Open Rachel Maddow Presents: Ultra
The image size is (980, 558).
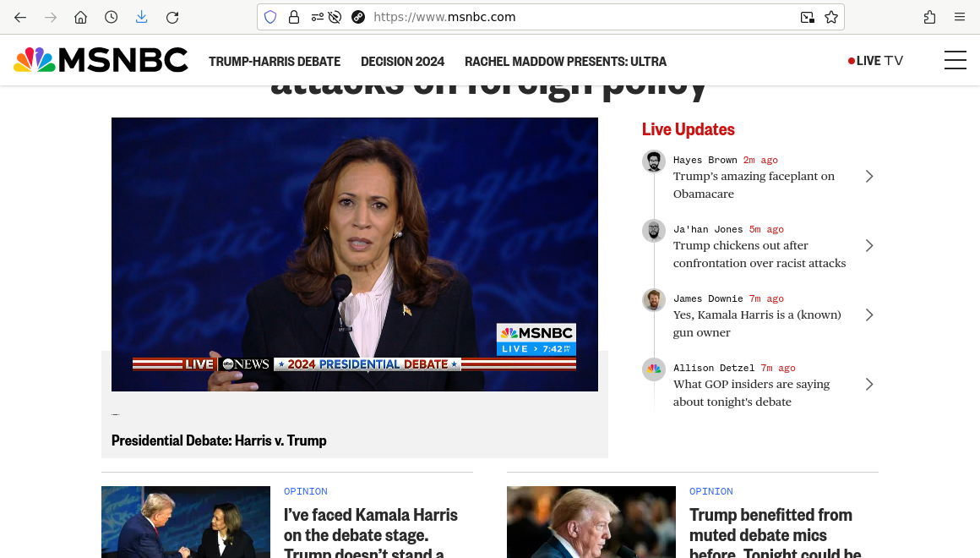(x=565, y=62)
